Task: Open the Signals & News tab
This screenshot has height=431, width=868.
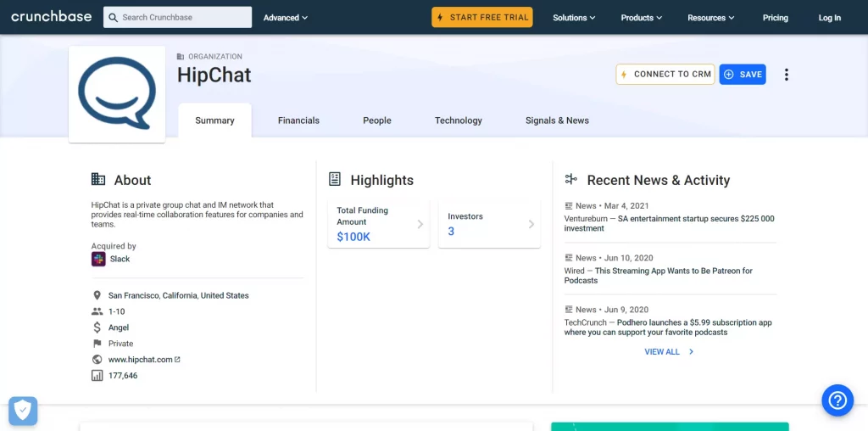Action: [557, 120]
